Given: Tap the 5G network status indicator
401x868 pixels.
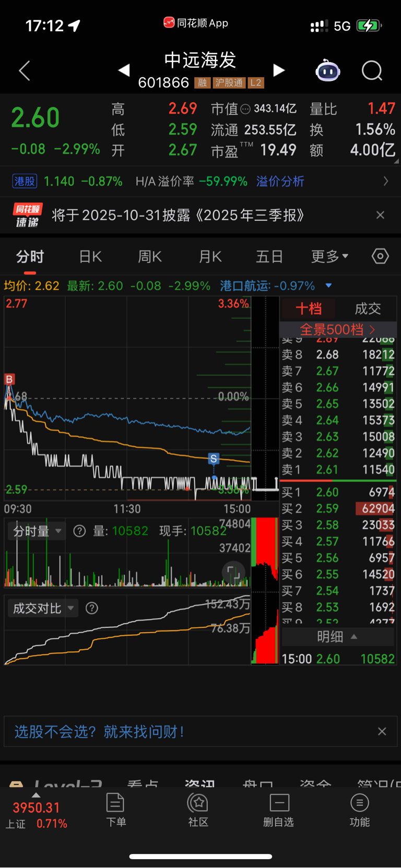Looking at the screenshot, I should [342, 26].
